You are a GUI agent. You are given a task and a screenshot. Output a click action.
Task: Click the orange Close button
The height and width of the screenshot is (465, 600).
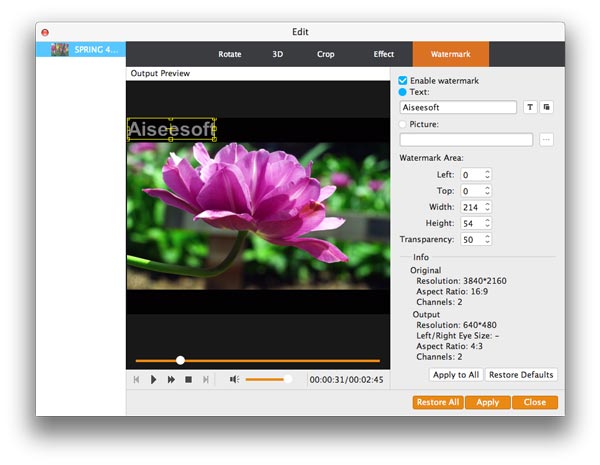535,402
